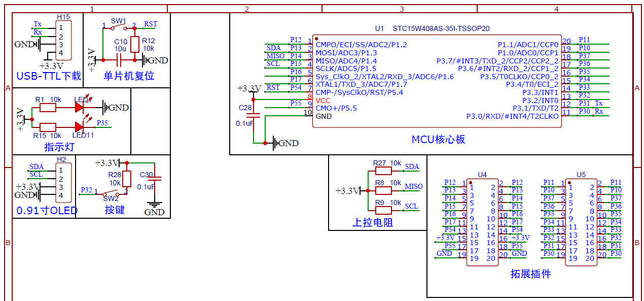
Task: Select the H2 OLED header body
Action: [x=63, y=183]
